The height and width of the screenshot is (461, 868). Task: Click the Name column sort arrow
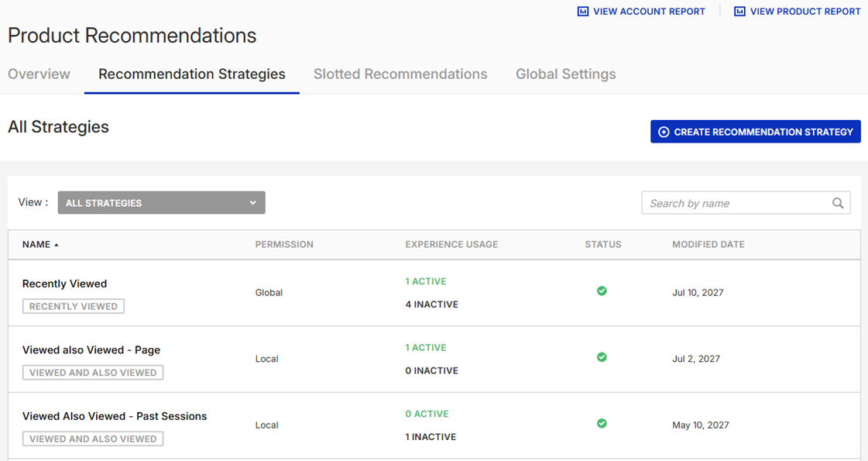pyautogui.click(x=57, y=245)
